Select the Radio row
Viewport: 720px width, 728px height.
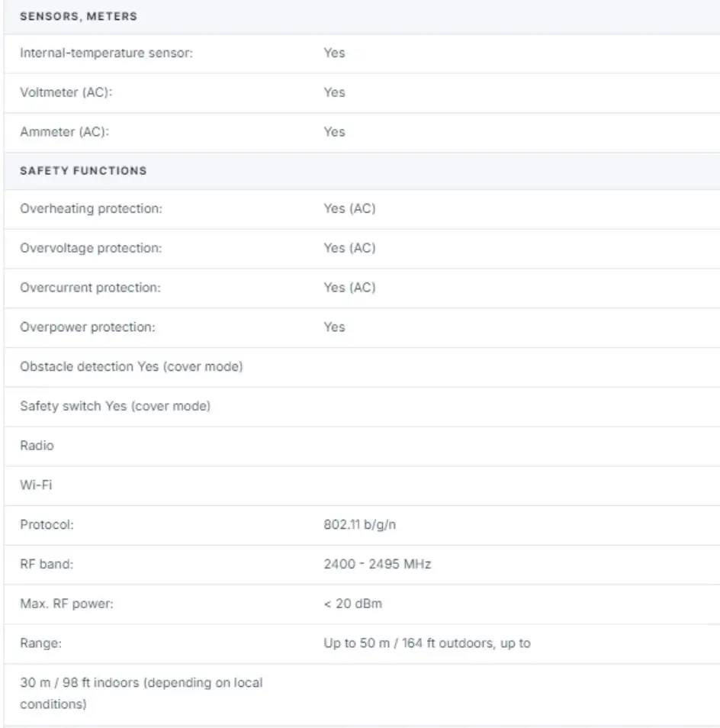point(37,446)
